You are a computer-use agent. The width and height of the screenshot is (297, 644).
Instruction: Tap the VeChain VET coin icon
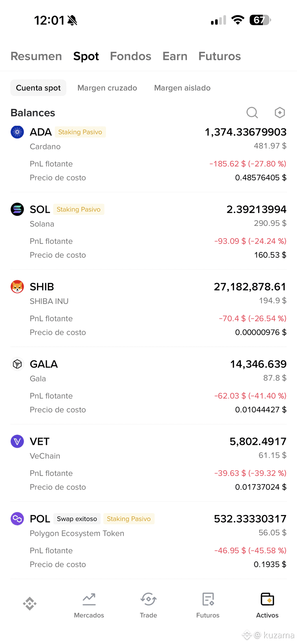point(17,441)
